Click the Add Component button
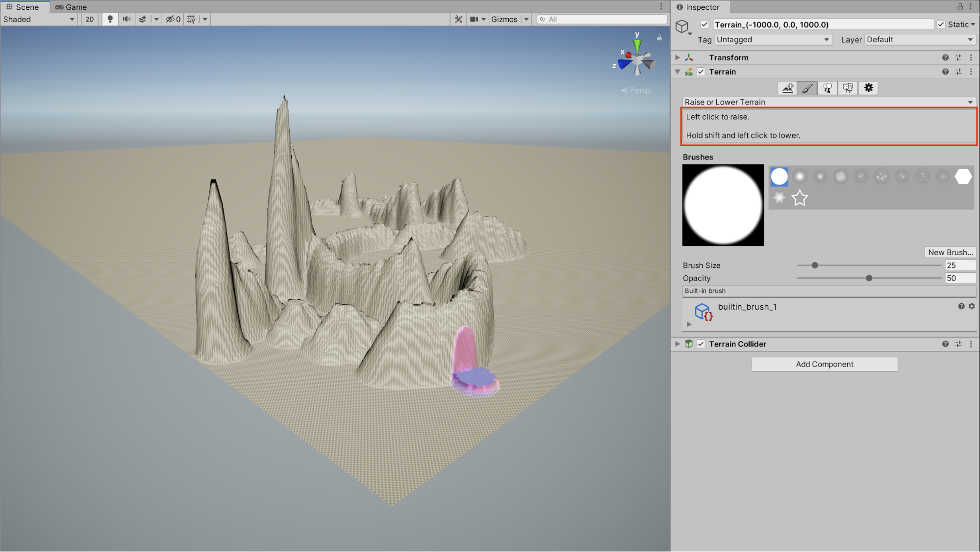The height and width of the screenshot is (552, 980). [825, 364]
